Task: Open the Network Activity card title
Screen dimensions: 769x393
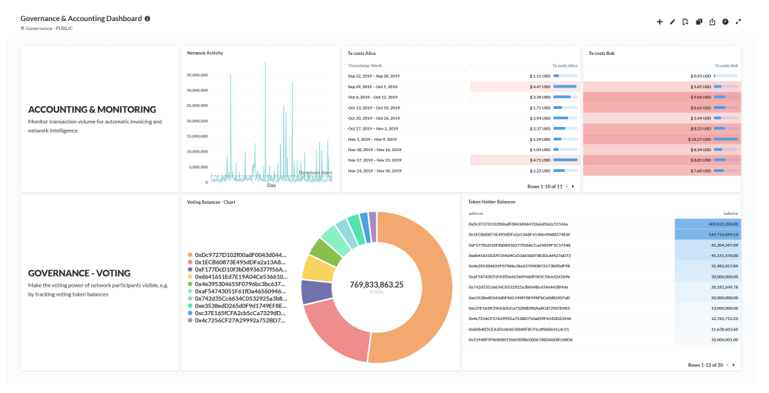Action: [x=205, y=53]
